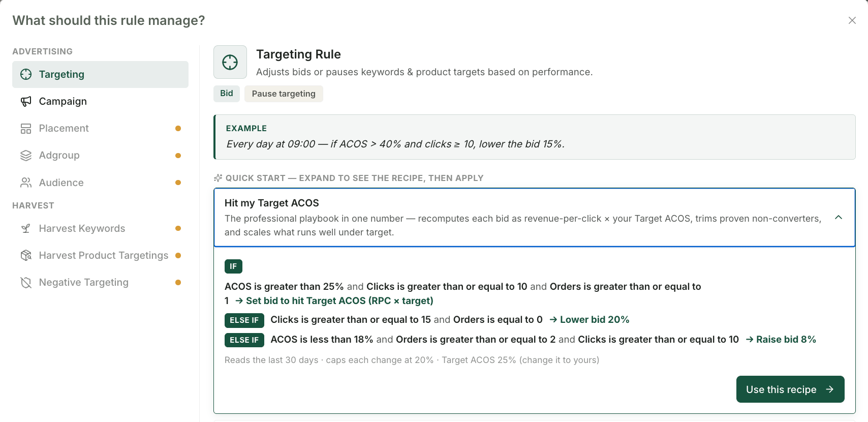Click the Pause targeting tag
This screenshot has width=868, height=422.
[284, 94]
